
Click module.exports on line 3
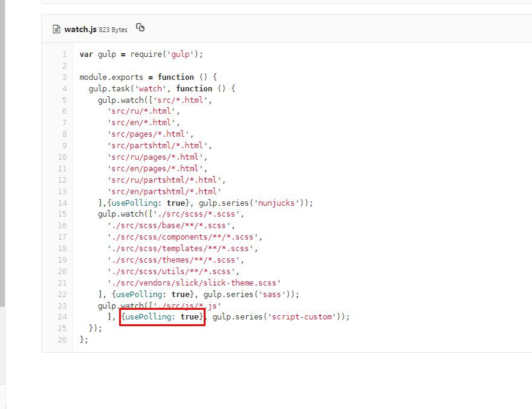coord(111,77)
